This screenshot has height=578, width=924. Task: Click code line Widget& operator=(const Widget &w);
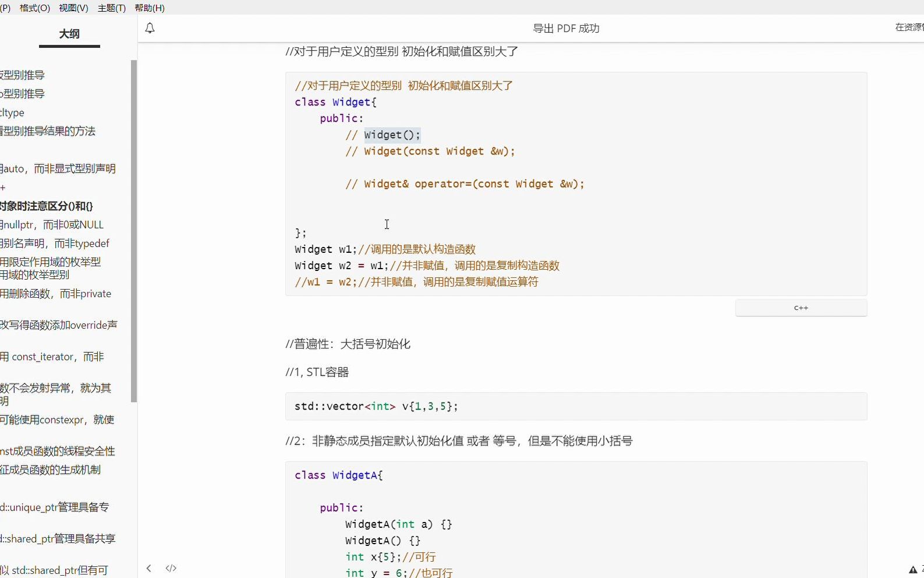coord(474,184)
